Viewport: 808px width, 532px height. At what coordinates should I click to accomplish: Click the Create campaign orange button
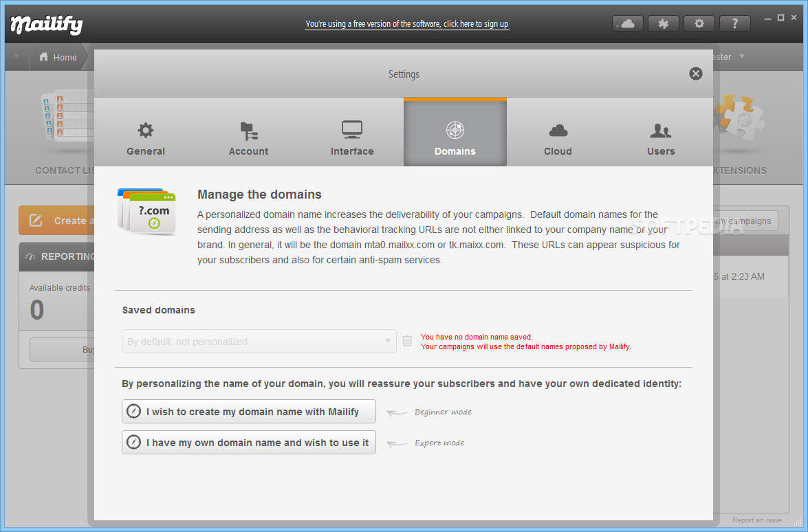(56, 221)
